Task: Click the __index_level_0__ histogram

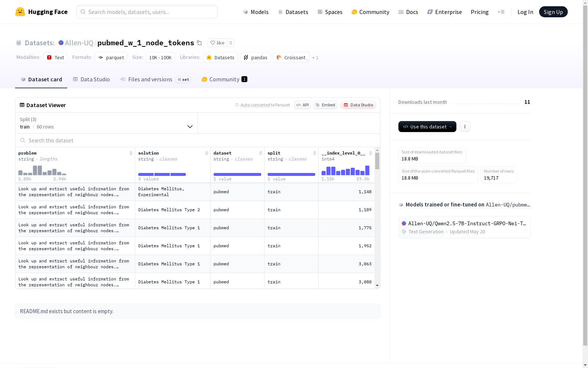Action: point(345,170)
